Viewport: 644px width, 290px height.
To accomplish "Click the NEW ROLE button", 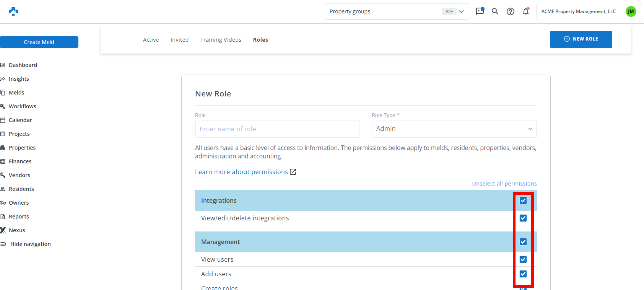I will pyautogui.click(x=581, y=39).
